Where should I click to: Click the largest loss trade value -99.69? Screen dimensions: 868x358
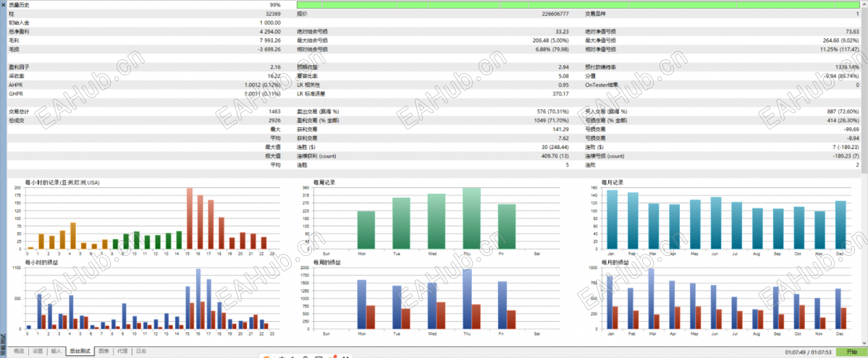click(851, 129)
